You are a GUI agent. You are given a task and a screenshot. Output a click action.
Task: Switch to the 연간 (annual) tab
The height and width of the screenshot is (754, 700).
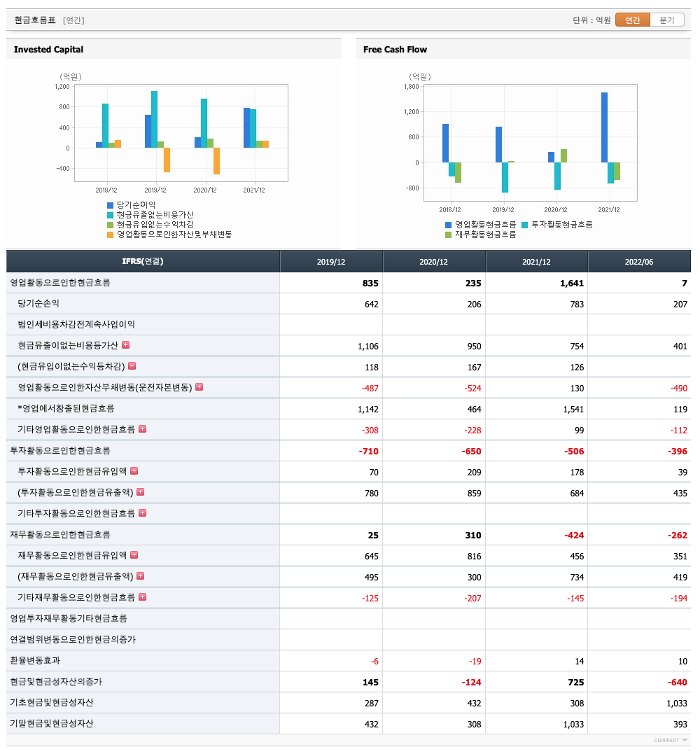point(632,20)
